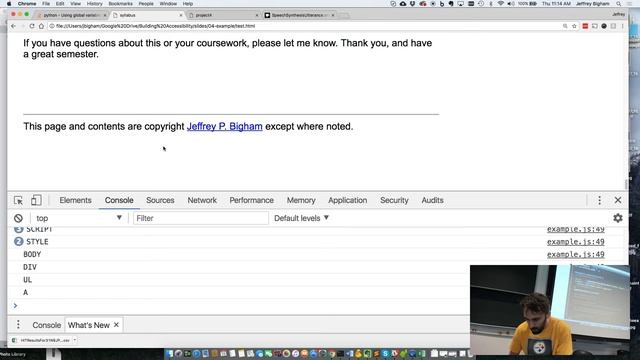Click the volume icon in menu bar

[511, 4]
